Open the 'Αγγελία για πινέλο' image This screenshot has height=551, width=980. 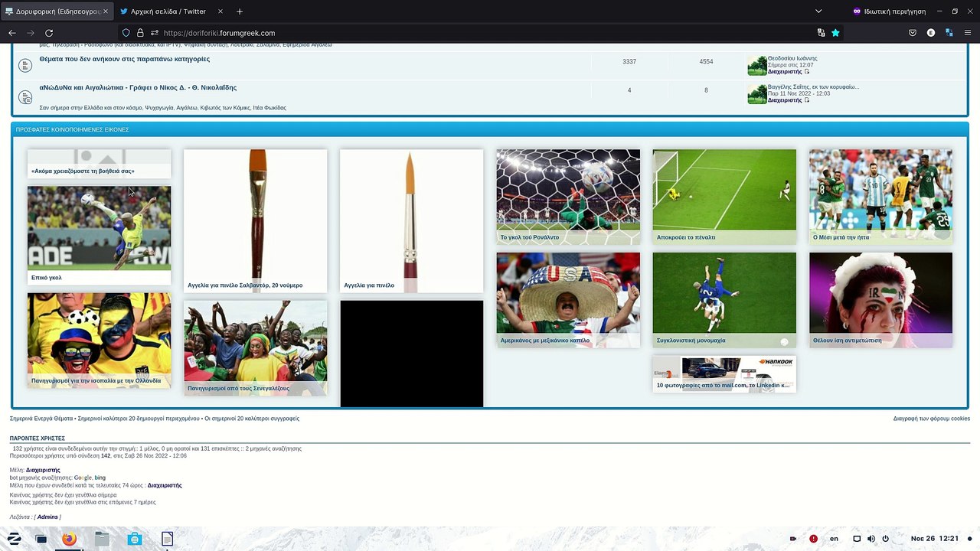click(412, 220)
